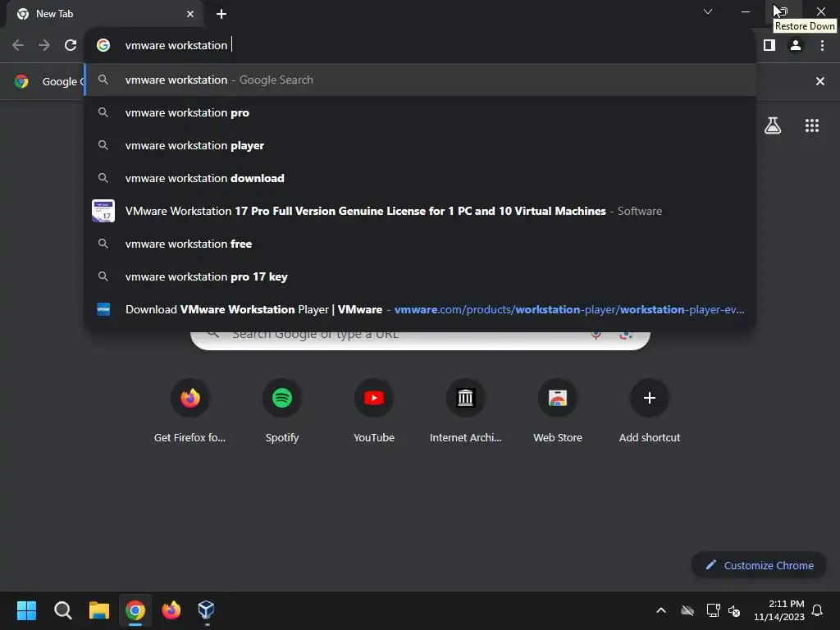
Task: Go back using the back arrow
Action: pyautogui.click(x=18, y=46)
